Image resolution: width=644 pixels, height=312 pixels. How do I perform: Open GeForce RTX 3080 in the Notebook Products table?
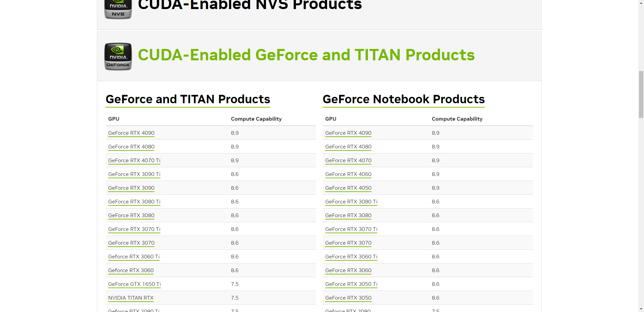348,215
